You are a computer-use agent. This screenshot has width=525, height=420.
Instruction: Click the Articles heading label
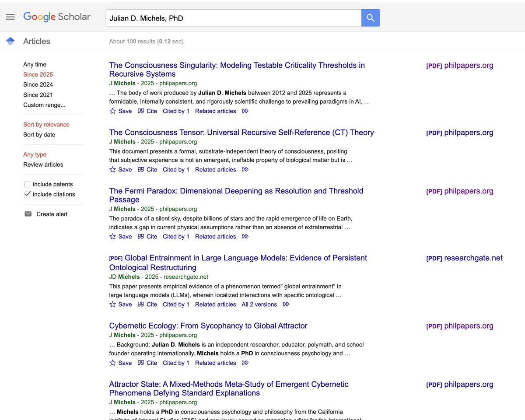37,41
